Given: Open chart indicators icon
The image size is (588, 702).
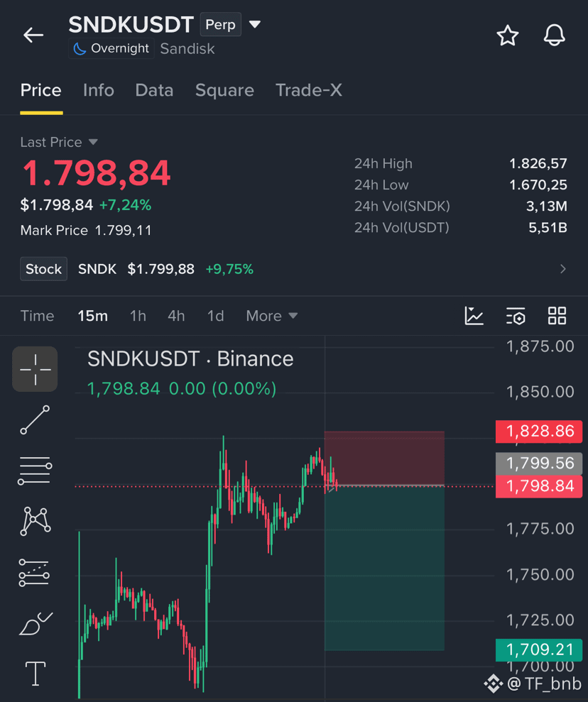Looking at the screenshot, I should (x=474, y=316).
